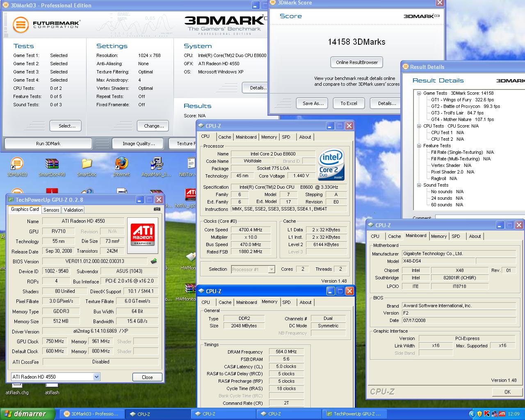Image resolution: width=525 pixels, height=420 pixels.
Task: Open Mainboard tab in CPU-Z Memory window
Action: (x=247, y=302)
